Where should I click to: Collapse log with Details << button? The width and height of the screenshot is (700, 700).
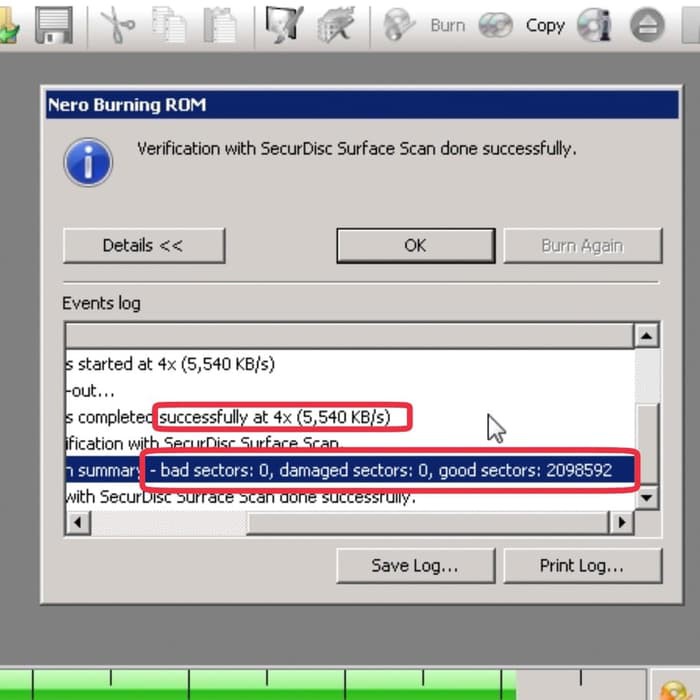(143, 245)
